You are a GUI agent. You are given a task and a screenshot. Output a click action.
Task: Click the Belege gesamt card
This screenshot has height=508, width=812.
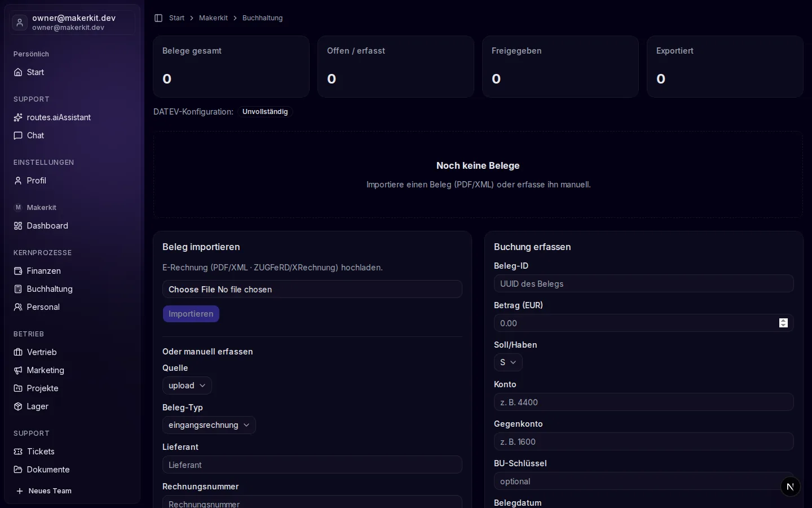point(231,67)
